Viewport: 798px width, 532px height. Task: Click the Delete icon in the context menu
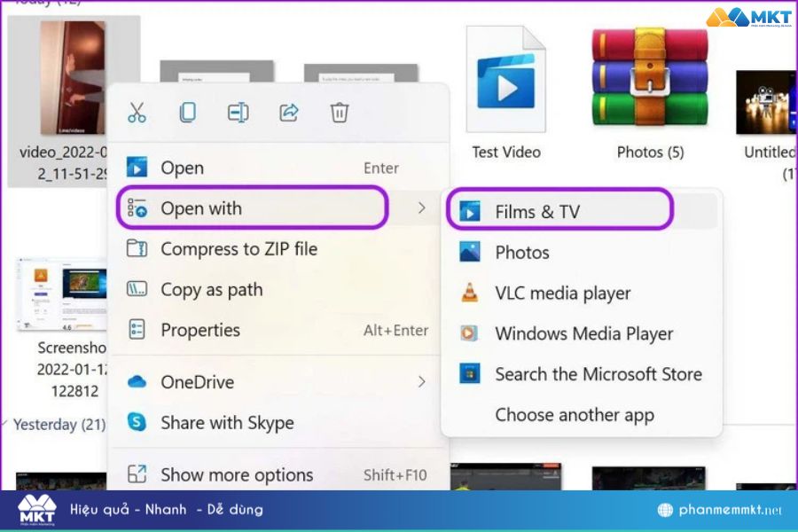339,113
